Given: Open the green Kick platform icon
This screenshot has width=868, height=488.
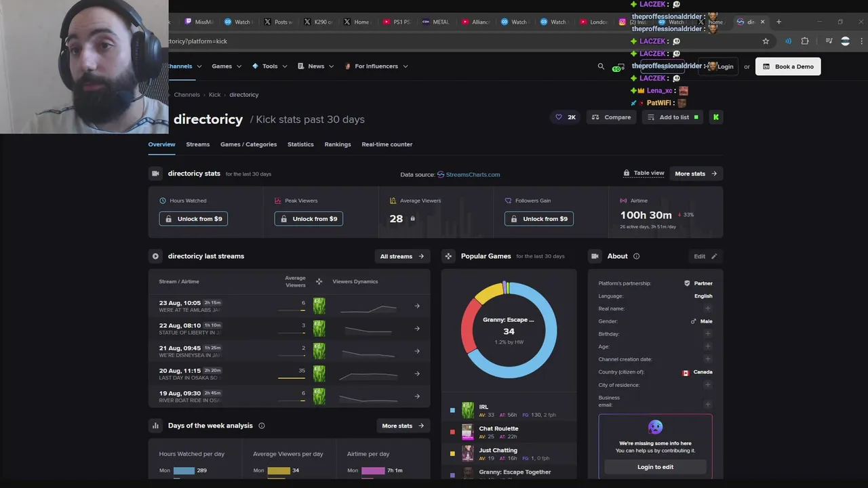Looking at the screenshot, I should click(x=716, y=117).
